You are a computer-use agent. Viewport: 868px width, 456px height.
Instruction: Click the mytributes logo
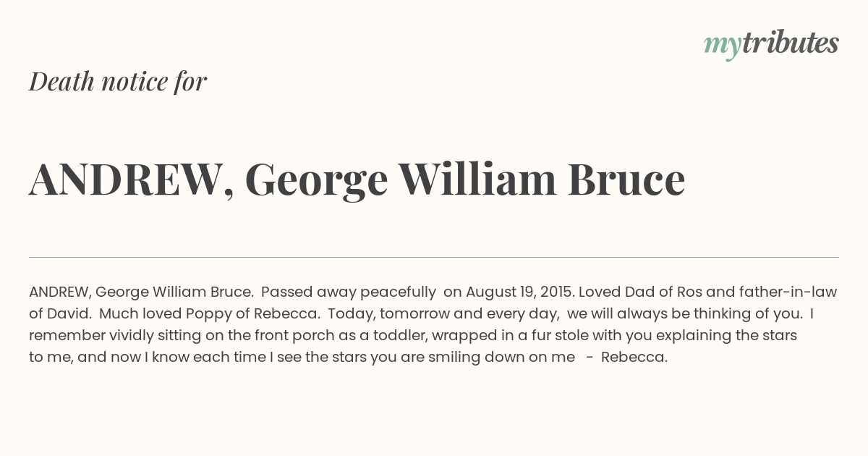(x=771, y=44)
